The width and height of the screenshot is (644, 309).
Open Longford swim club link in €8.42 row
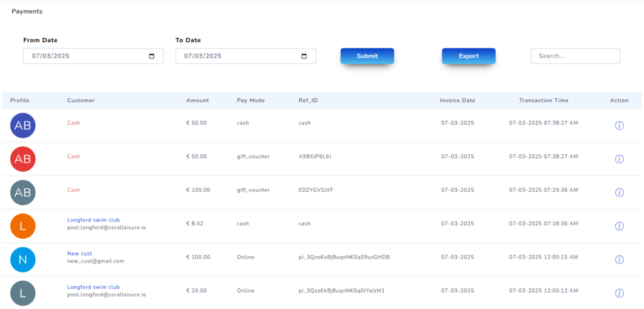pos(93,220)
